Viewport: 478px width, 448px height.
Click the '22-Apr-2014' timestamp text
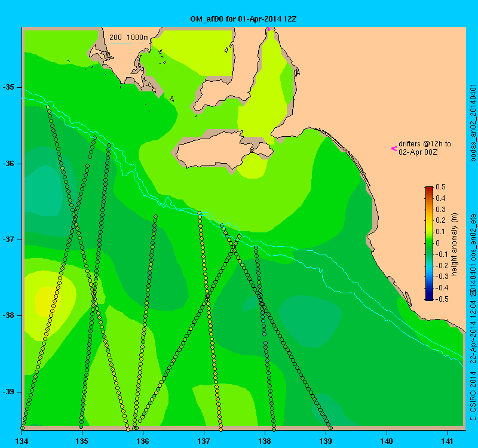click(473, 343)
